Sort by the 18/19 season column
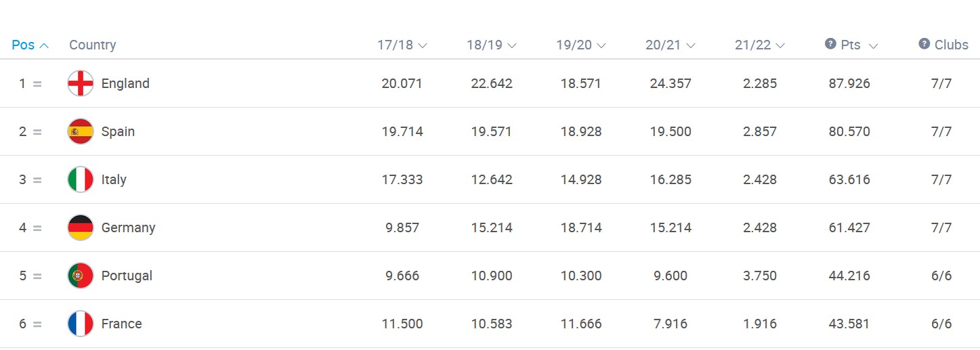980x350 pixels. pyautogui.click(x=492, y=45)
